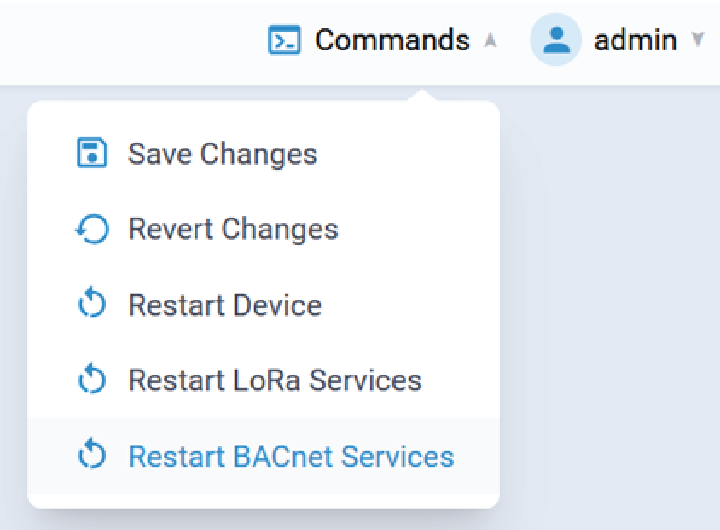Click the Commands terminal prompt icon
Viewport: 720px width, 530px height.
(x=285, y=41)
